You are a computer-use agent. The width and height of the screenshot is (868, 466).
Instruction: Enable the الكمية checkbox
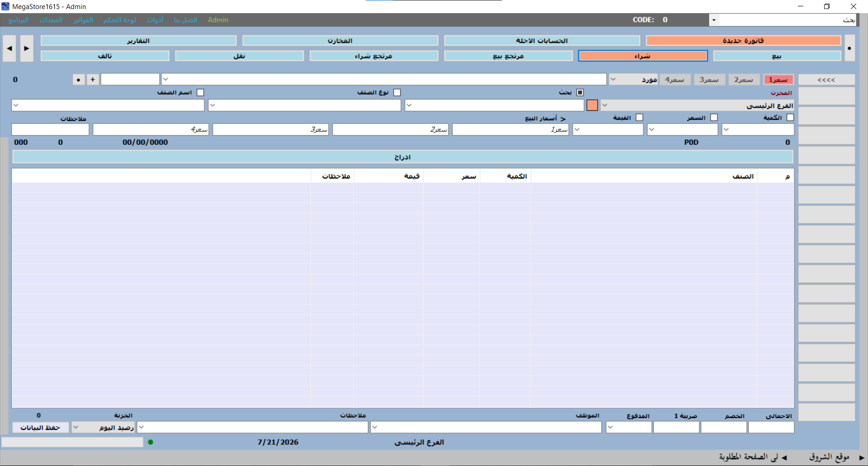tap(790, 117)
